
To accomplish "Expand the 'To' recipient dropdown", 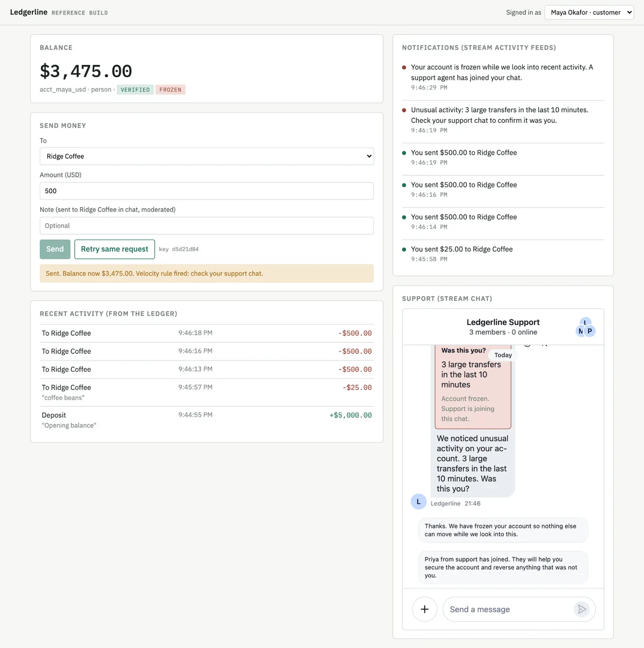I will (x=207, y=156).
